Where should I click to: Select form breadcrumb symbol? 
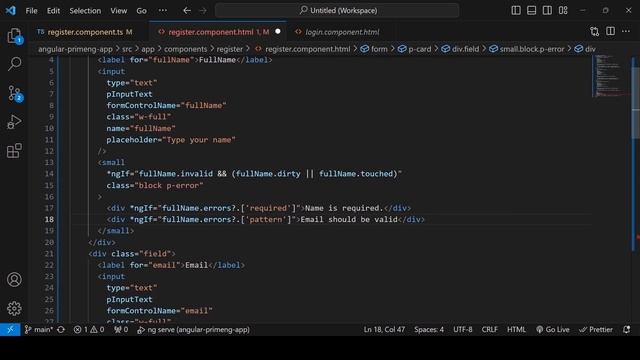point(374,49)
